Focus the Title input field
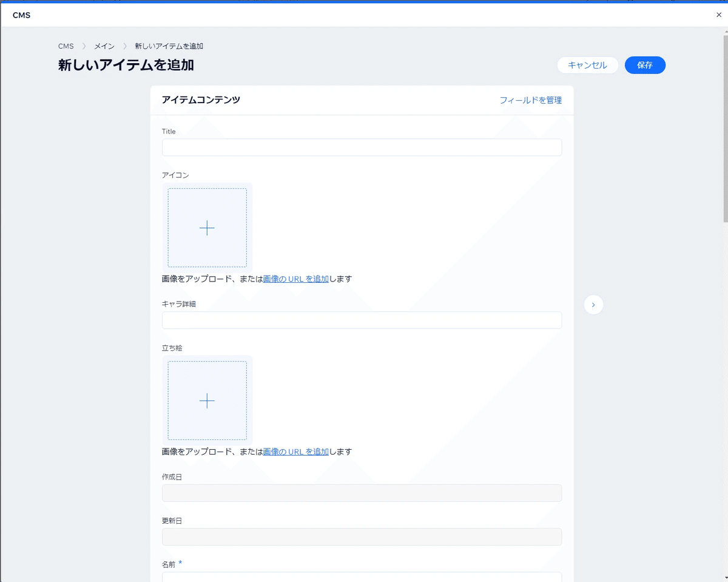 [362, 147]
